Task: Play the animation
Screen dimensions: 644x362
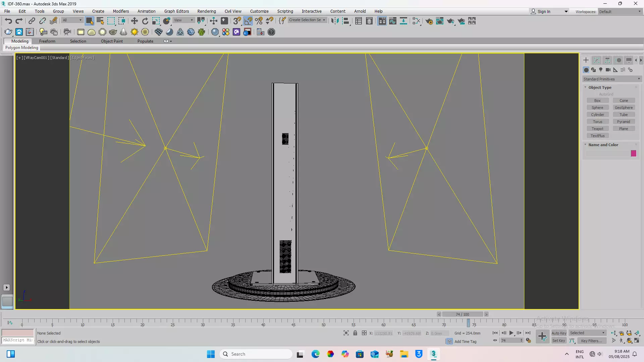Action: 511,333
